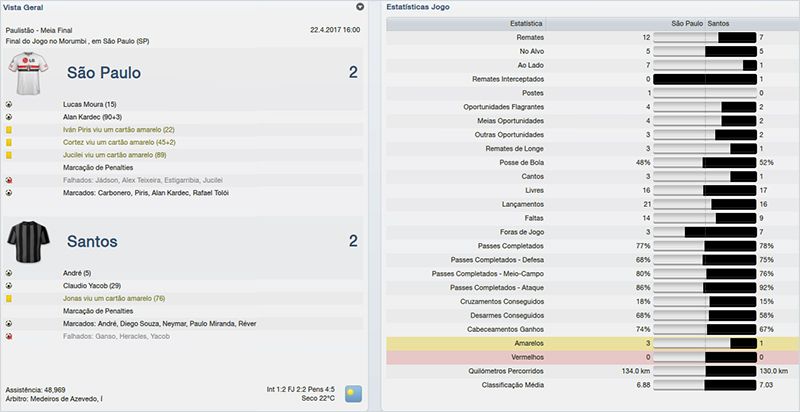Click the Posse de Bola comparison bar
Image resolution: width=800 pixels, height=412 pixels.
pyautogui.click(x=705, y=162)
